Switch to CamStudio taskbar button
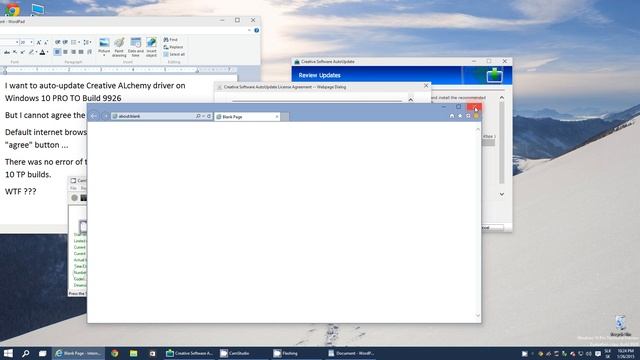This screenshot has height=360, width=640. pyautogui.click(x=243, y=353)
